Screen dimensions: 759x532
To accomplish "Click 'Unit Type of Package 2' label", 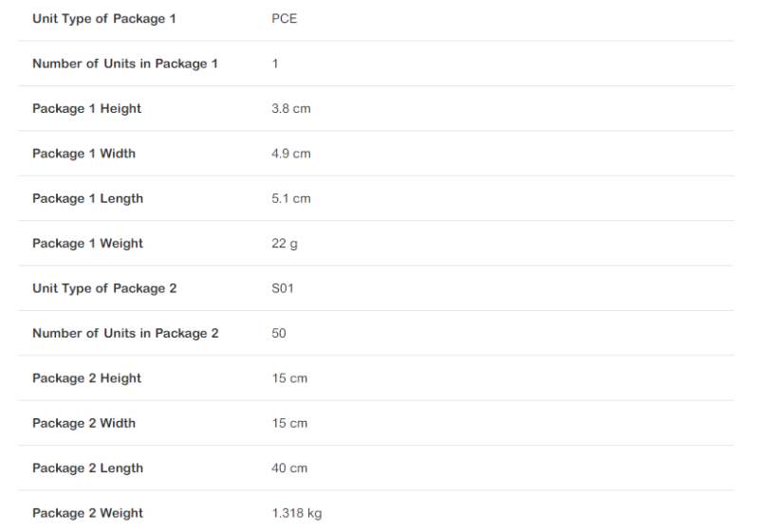I will [103, 288].
